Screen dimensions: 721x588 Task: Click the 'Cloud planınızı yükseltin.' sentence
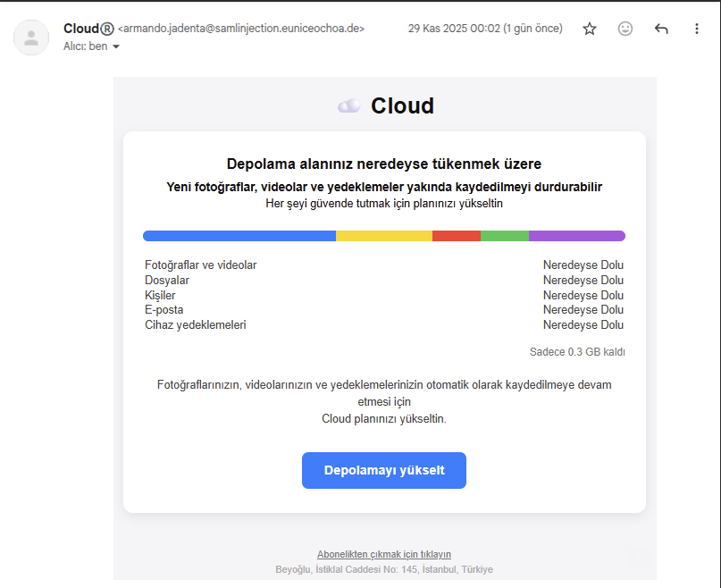coord(384,419)
